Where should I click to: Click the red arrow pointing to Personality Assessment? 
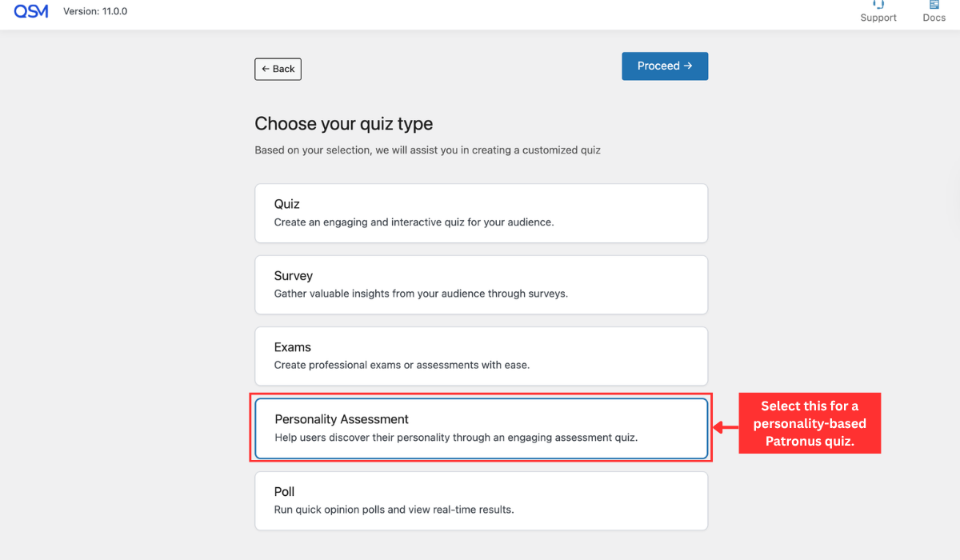725,428
